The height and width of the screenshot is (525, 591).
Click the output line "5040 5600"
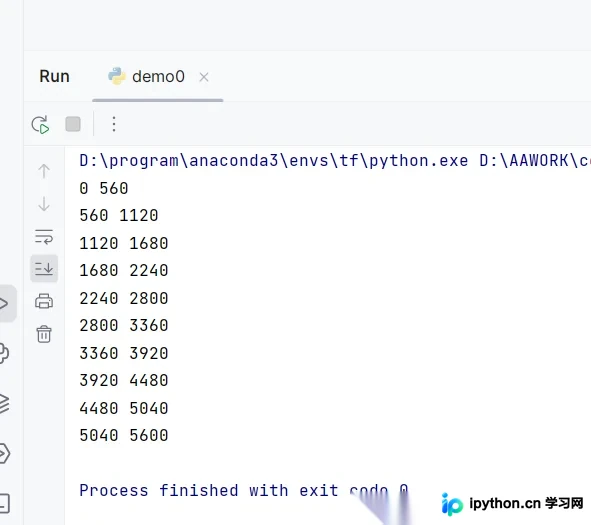124,436
